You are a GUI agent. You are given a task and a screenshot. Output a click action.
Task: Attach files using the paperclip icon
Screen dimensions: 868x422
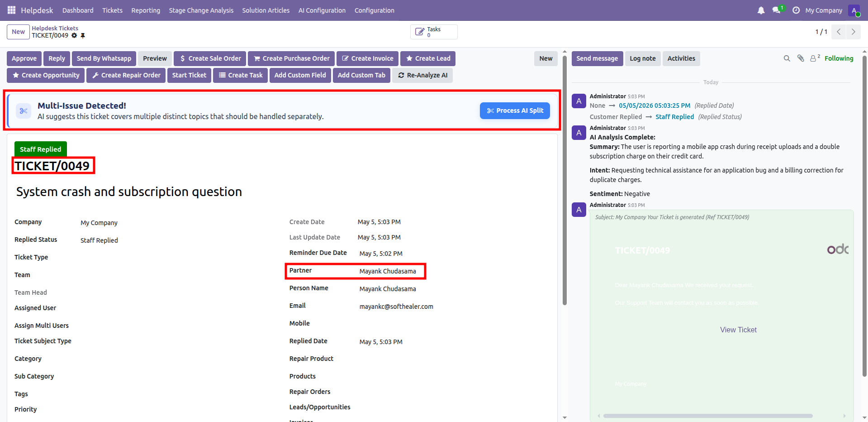pyautogui.click(x=801, y=58)
